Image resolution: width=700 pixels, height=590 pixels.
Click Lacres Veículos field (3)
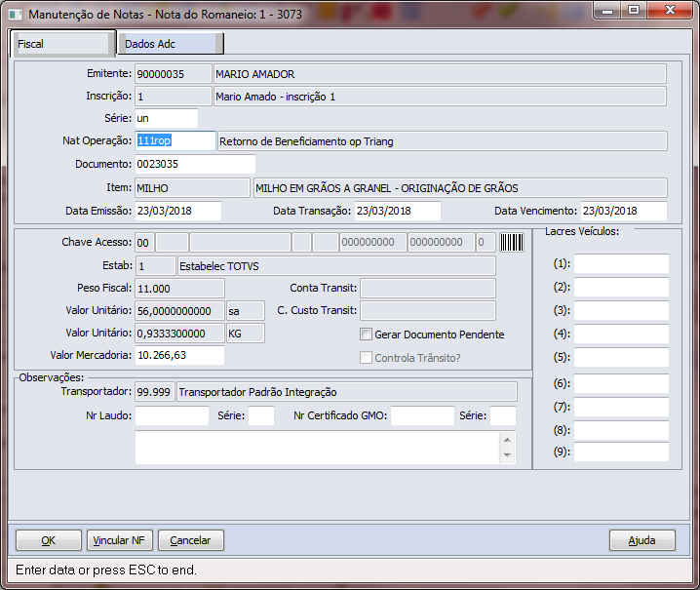click(621, 310)
